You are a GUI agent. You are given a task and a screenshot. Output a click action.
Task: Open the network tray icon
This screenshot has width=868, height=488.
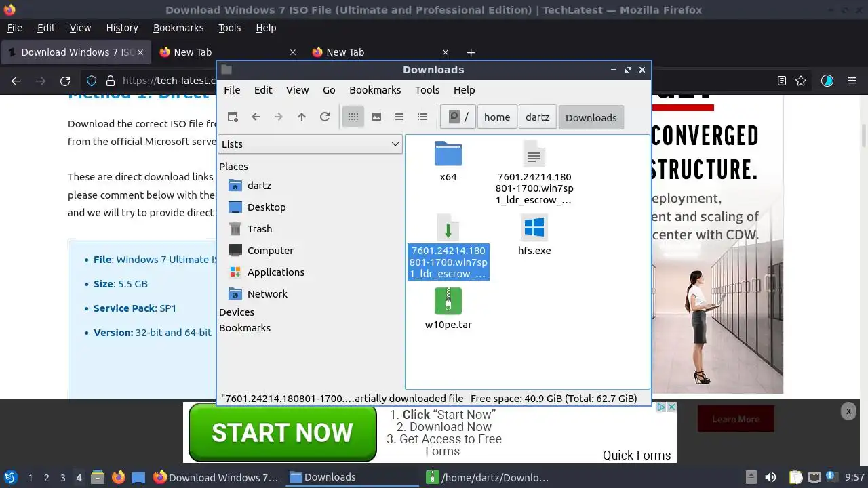pos(814,477)
